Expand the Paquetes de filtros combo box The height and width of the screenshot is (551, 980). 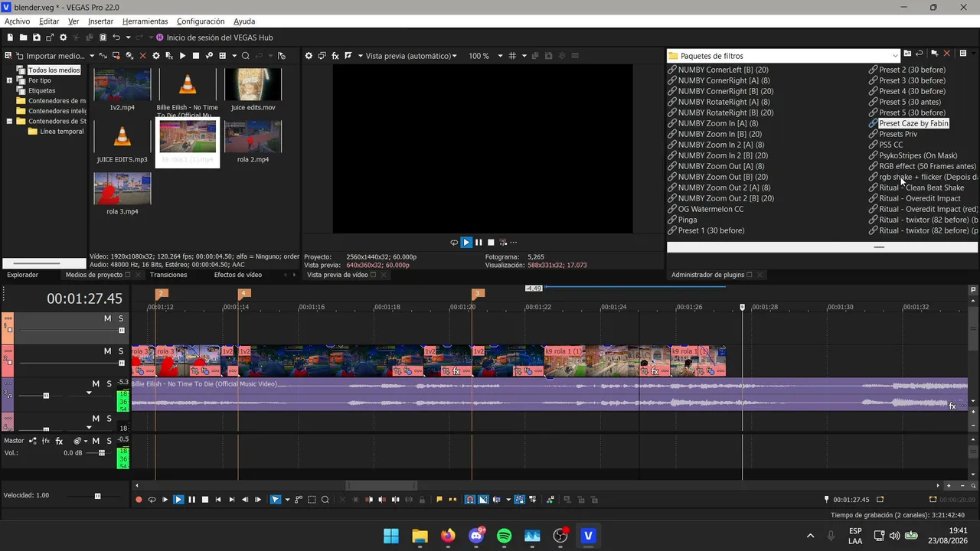895,56
